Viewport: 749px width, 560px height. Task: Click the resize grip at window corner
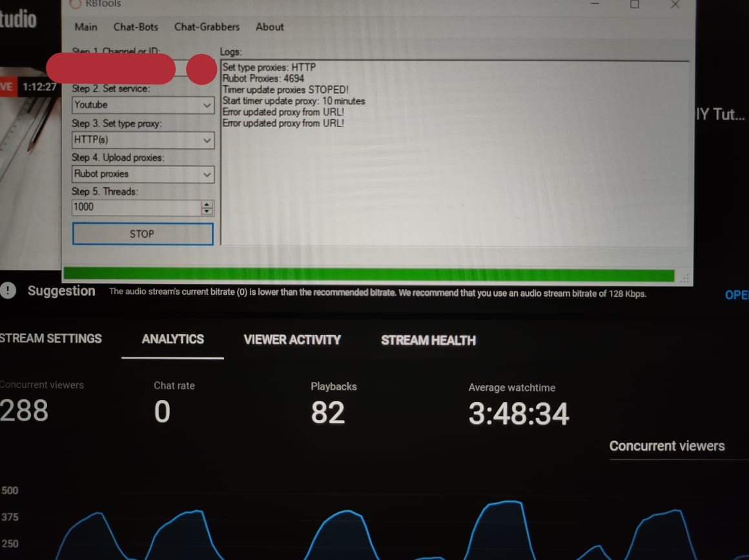pyautogui.click(x=684, y=278)
